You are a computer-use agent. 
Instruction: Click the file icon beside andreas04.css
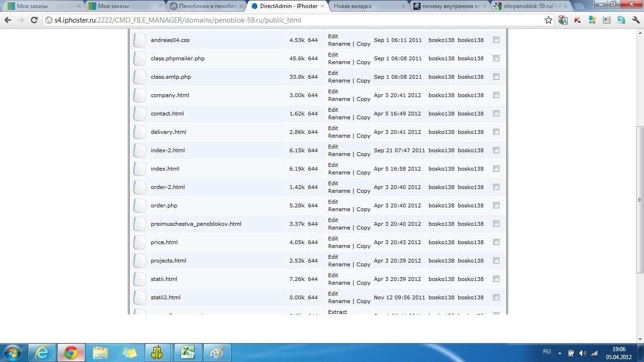(140, 40)
